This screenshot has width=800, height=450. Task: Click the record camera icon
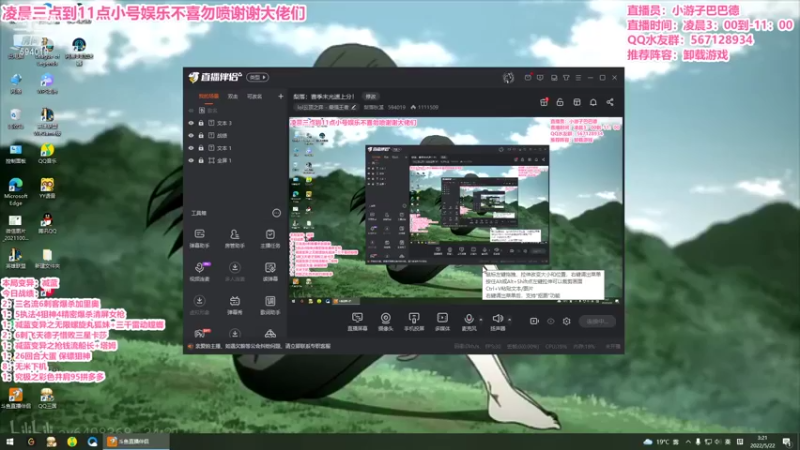[534, 321]
